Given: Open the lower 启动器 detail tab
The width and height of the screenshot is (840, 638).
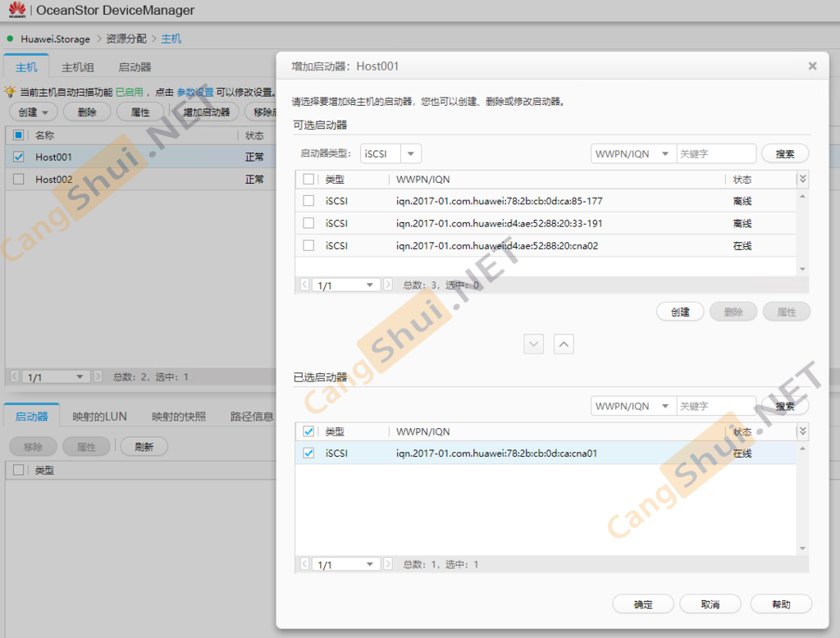Looking at the screenshot, I should tap(32, 417).
